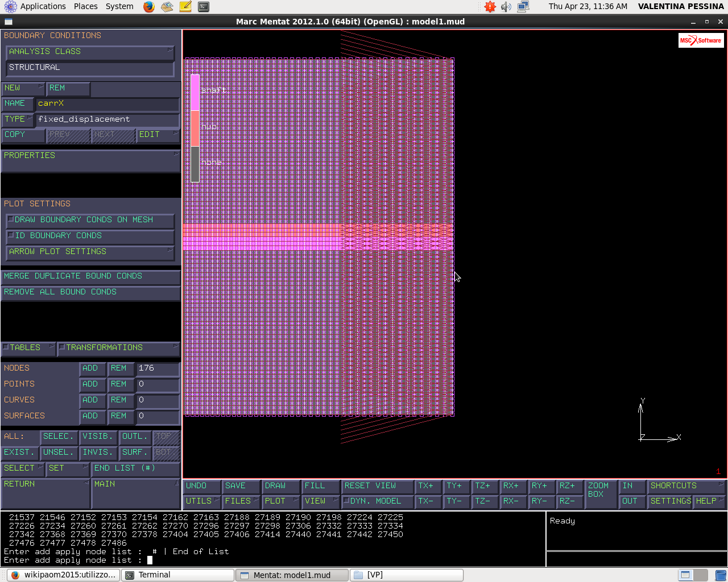Toggle DRAW BOUNDARY CONDS ON MESH
The width and height of the screenshot is (728, 582).
point(90,220)
